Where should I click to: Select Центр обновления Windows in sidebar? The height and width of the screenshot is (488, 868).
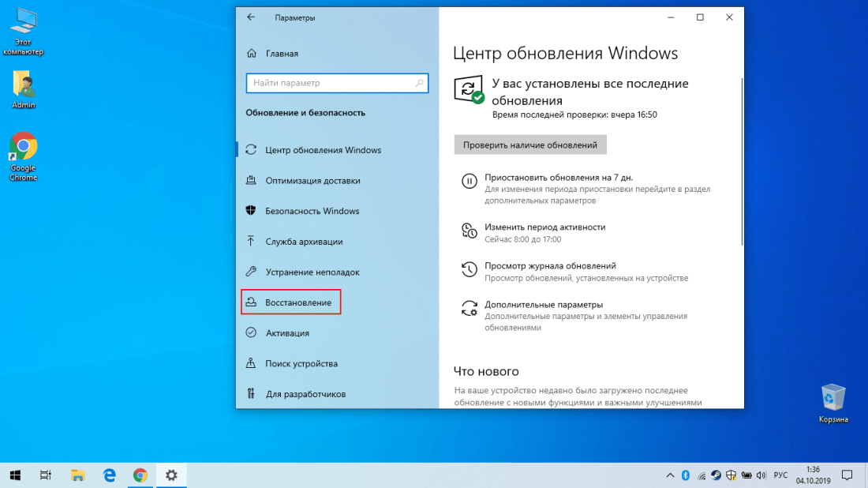click(323, 150)
